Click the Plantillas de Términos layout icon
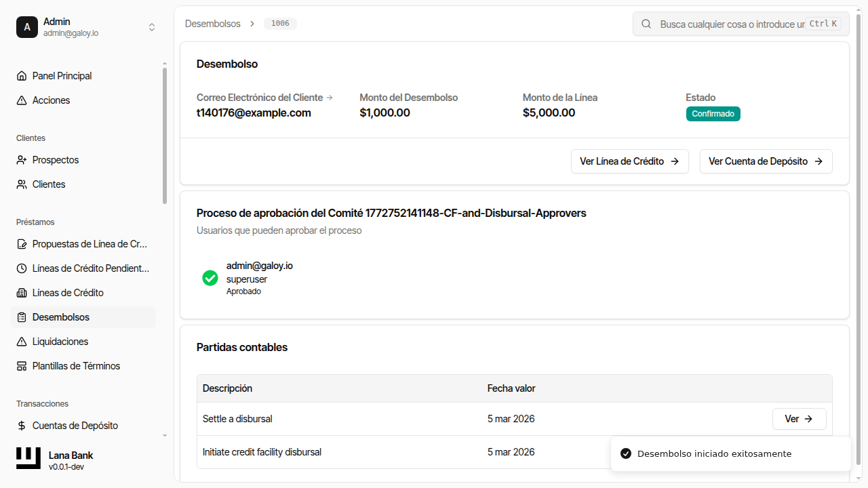 click(22, 366)
